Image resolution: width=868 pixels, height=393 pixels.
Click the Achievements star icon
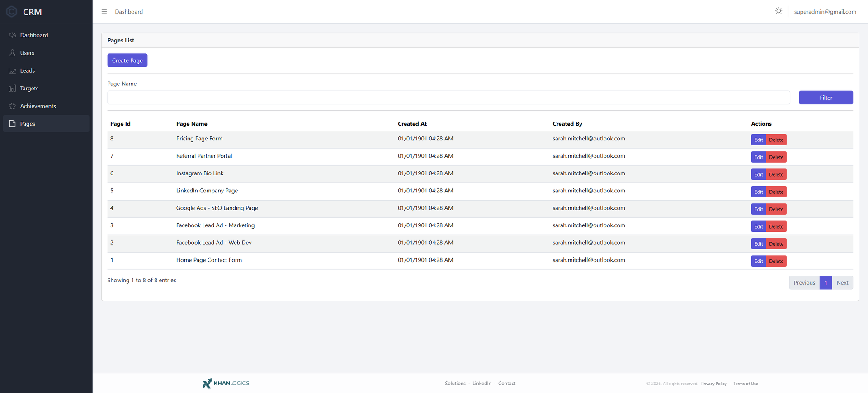(x=12, y=106)
